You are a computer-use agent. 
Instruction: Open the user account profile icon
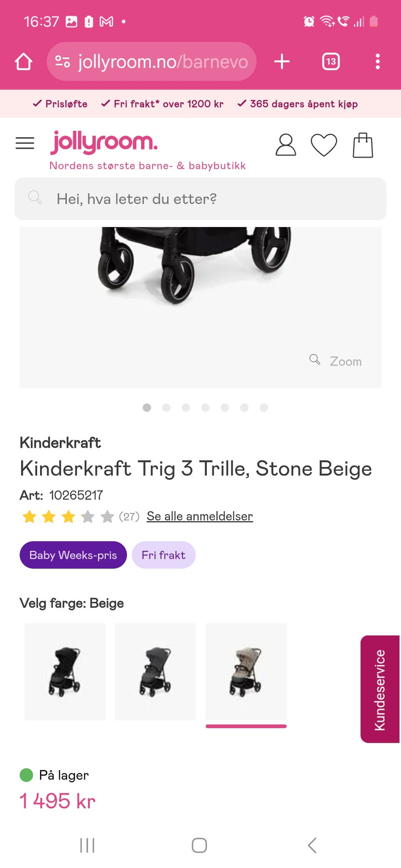coord(286,145)
